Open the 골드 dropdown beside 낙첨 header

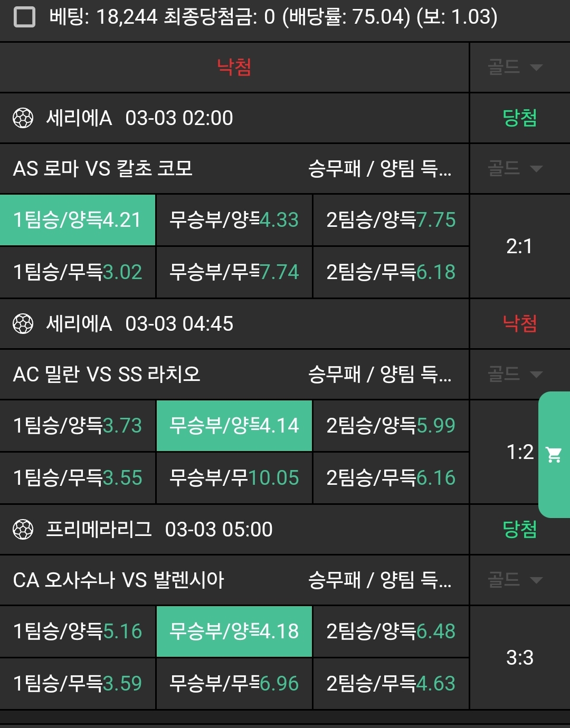515,68
